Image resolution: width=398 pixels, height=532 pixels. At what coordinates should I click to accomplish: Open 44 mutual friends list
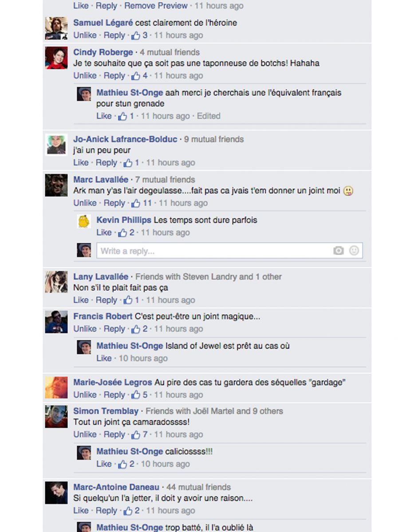click(x=199, y=487)
